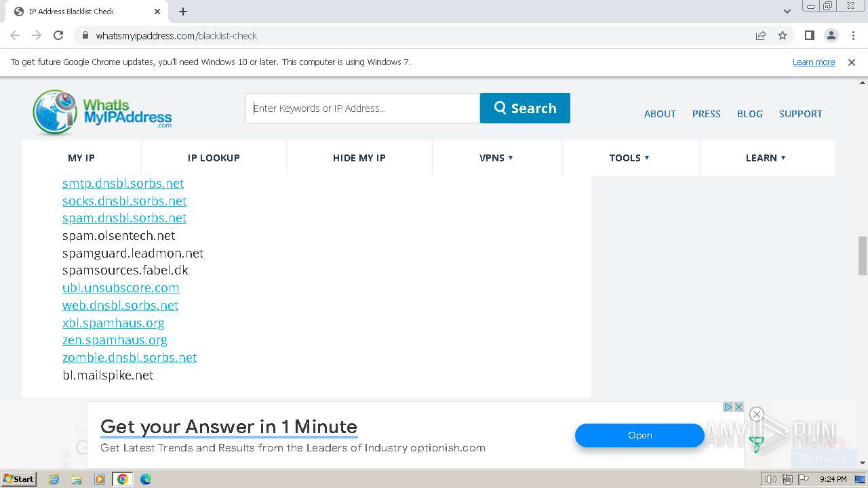The width and height of the screenshot is (868, 488).
Task: Click the volume speaker tray icon
Action: 771,479
